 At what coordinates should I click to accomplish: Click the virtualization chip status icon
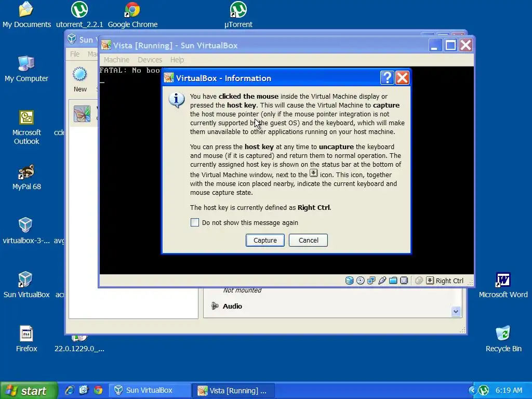point(404,281)
